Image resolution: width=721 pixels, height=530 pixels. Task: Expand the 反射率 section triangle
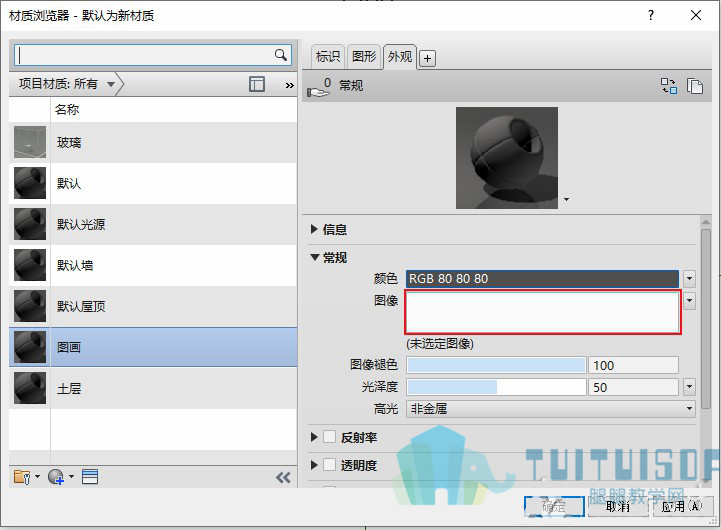tap(315, 437)
